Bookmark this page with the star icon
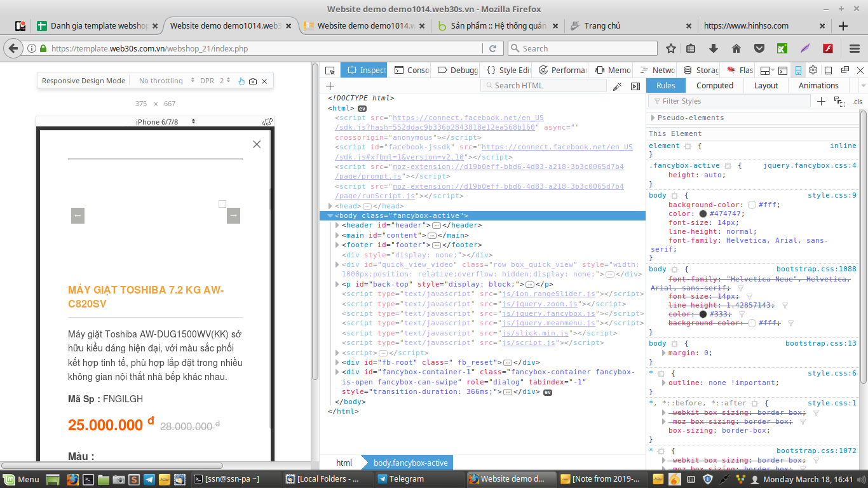The image size is (868, 488). 671,48
